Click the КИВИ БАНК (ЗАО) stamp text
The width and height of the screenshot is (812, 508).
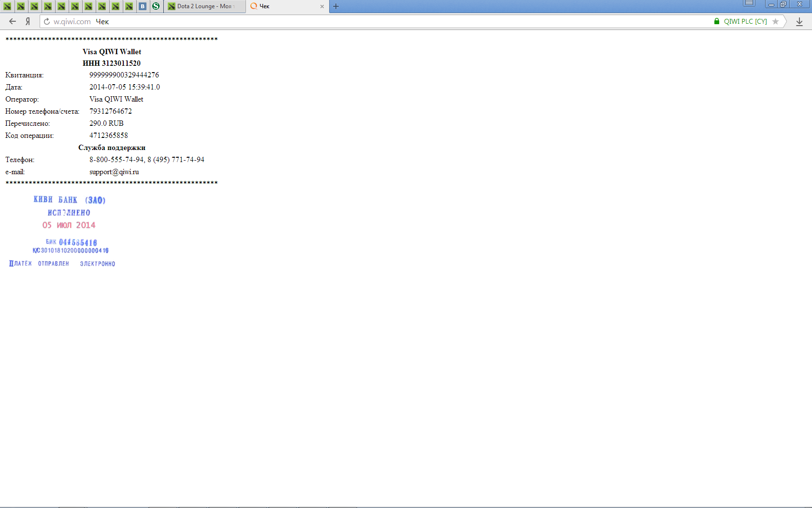click(70, 200)
